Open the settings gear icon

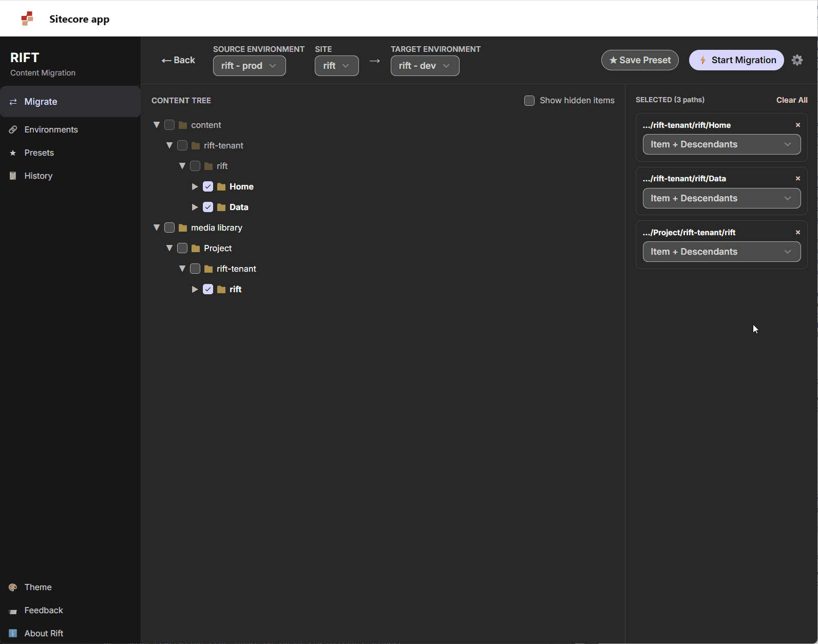coord(797,60)
